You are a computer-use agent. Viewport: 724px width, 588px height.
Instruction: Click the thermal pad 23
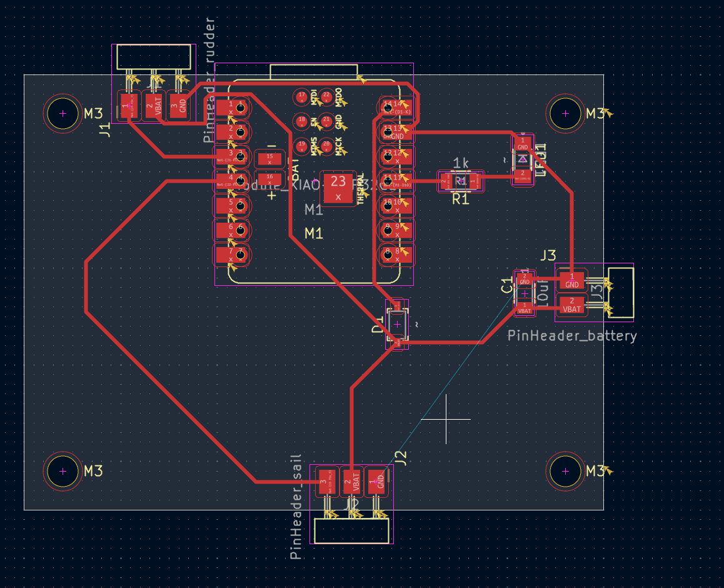338,188
